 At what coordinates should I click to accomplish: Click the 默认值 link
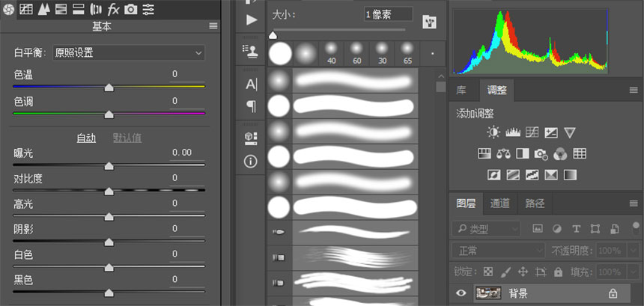pyautogui.click(x=127, y=138)
